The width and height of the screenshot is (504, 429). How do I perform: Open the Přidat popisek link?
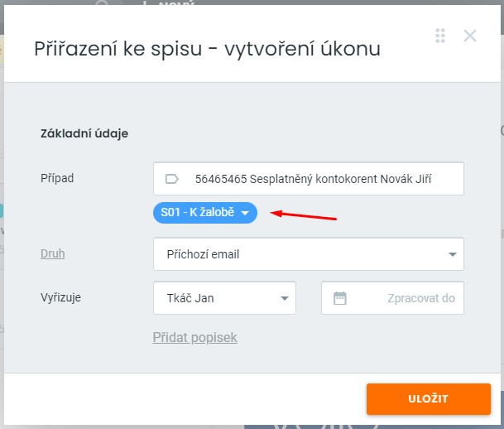pyautogui.click(x=194, y=337)
